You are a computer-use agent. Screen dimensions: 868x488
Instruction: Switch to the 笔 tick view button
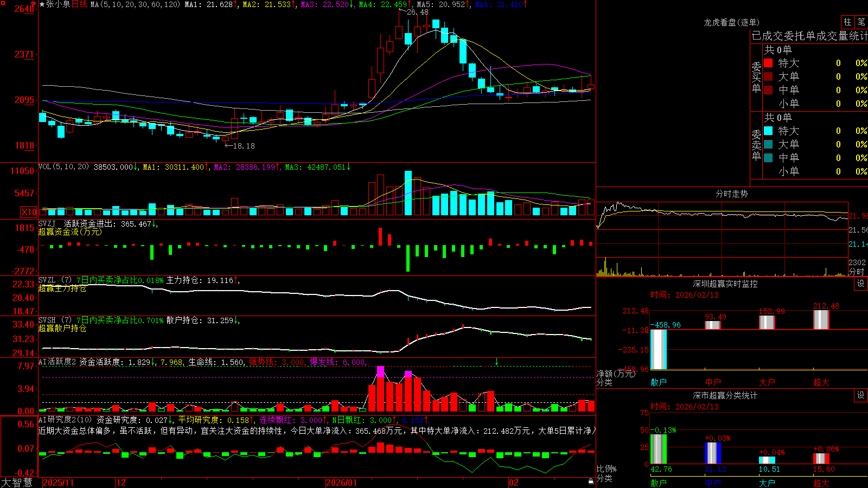[x=861, y=22]
